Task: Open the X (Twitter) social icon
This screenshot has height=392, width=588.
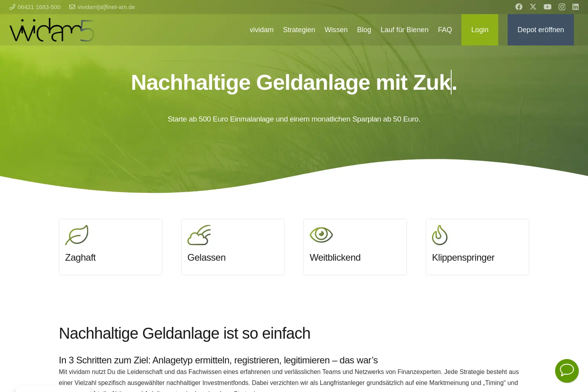Action: (533, 7)
